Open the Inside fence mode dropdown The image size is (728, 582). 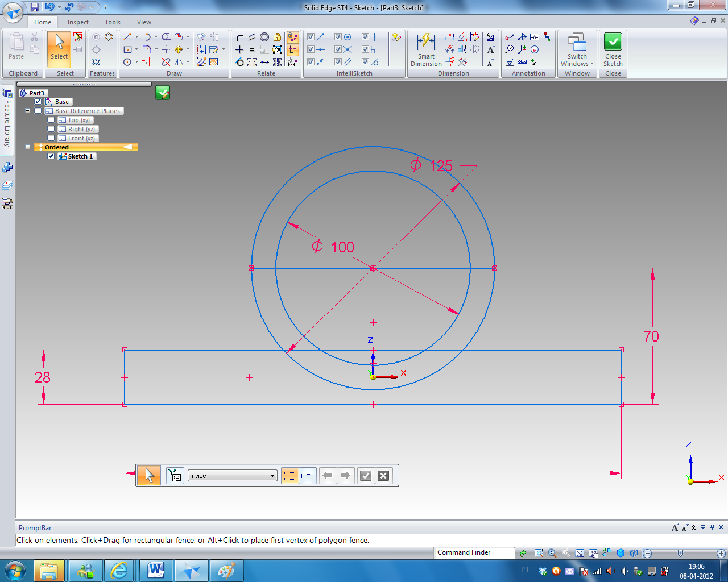pyautogui.click(x=272, y=476)
